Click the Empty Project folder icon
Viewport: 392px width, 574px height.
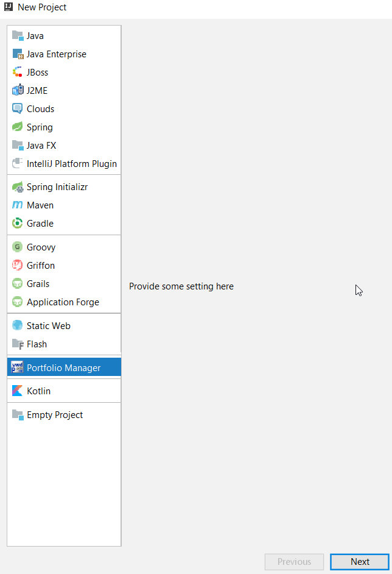coord(18,415)
